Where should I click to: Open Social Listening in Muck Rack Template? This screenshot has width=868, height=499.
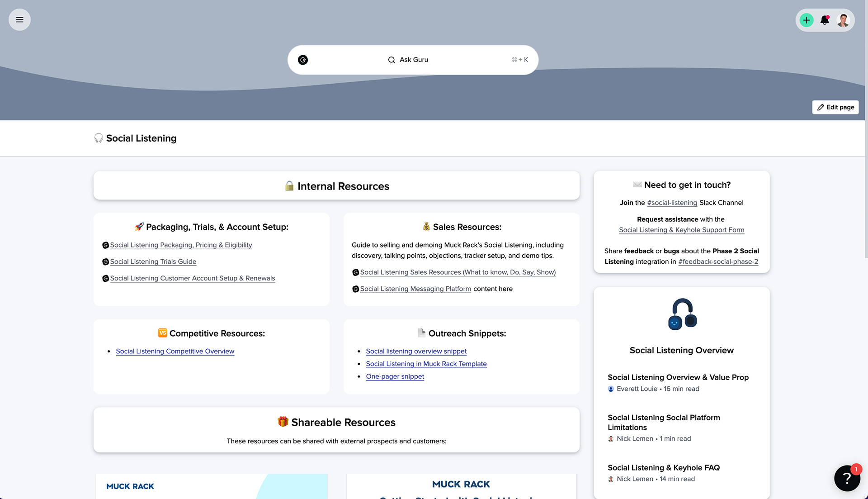tap(426, 364)
